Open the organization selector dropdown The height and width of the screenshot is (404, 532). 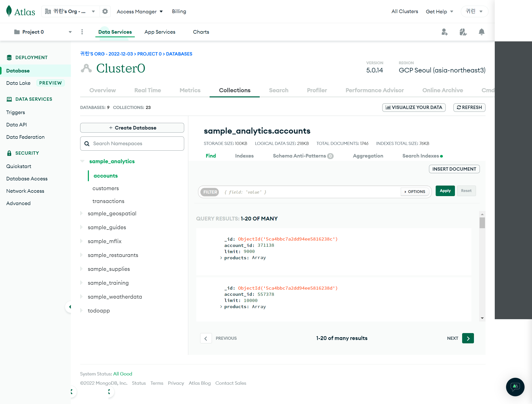click(x=70, y=11)
